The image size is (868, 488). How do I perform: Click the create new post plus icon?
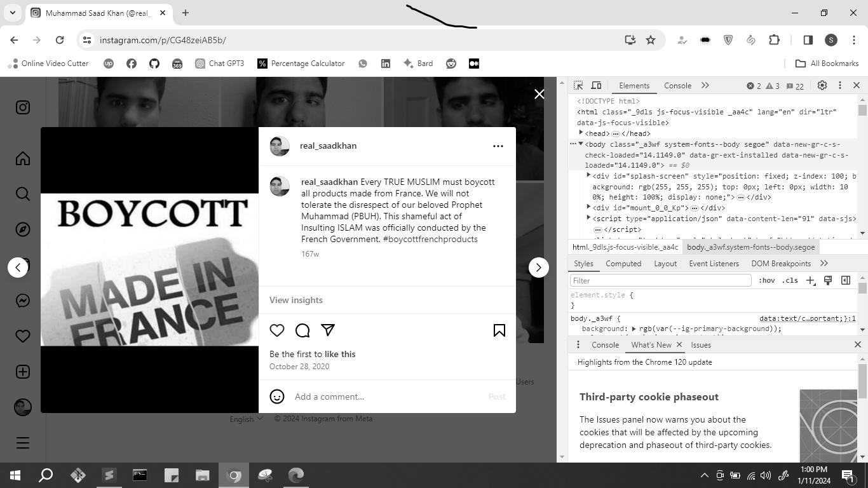pos(23,372)
